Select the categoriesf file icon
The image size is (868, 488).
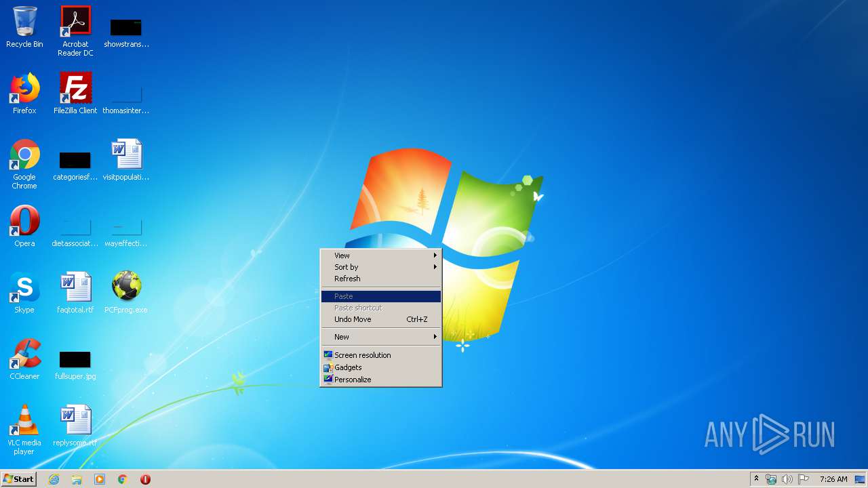pos(75,163)
